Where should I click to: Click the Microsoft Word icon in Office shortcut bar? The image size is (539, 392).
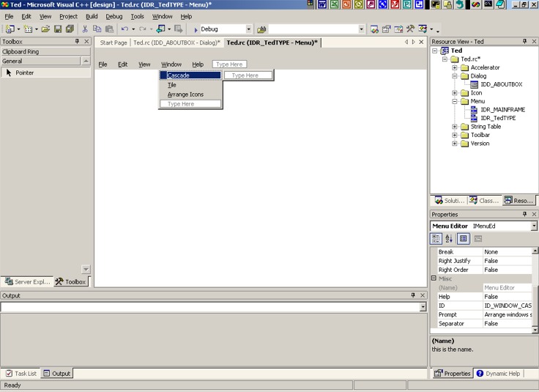click(322, 4)
